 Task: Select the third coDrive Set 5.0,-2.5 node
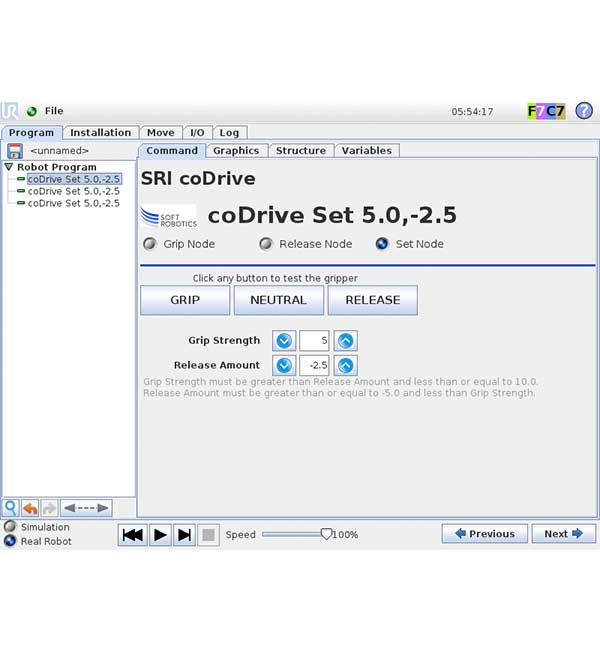click(74, 203)
